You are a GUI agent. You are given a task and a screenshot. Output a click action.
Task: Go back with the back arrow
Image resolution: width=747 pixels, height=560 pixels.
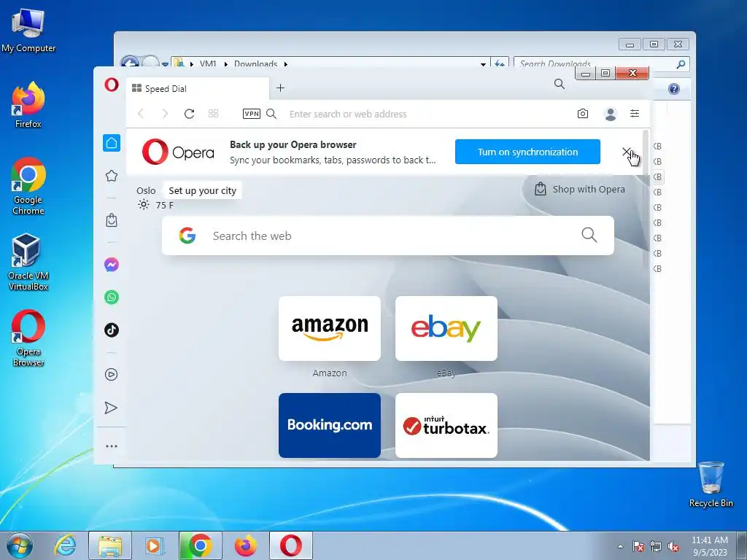(141, 113)
